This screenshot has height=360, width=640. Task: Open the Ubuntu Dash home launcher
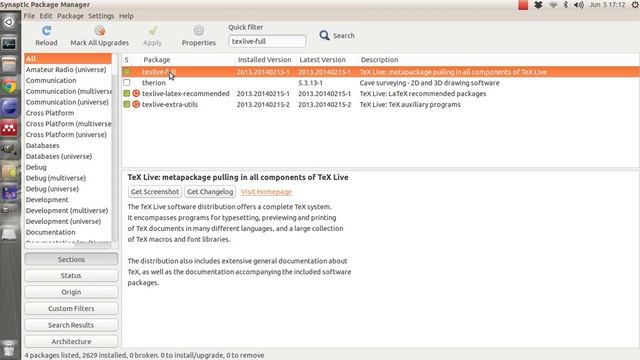coord(9,22)
